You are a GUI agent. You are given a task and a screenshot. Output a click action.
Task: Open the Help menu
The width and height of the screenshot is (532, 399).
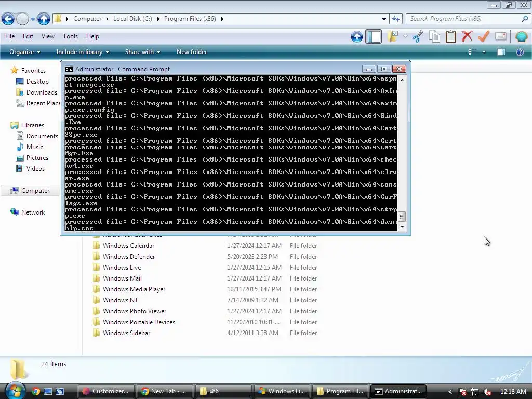coord(92,36)
